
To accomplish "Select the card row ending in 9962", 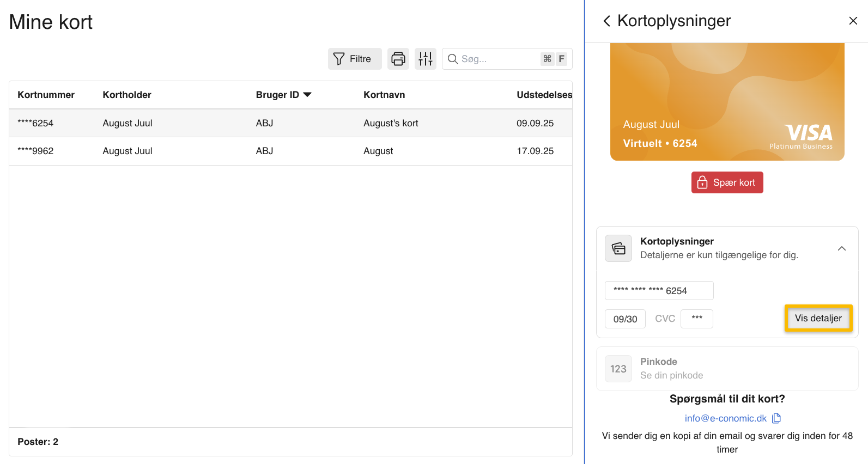I will click(290, 151).
